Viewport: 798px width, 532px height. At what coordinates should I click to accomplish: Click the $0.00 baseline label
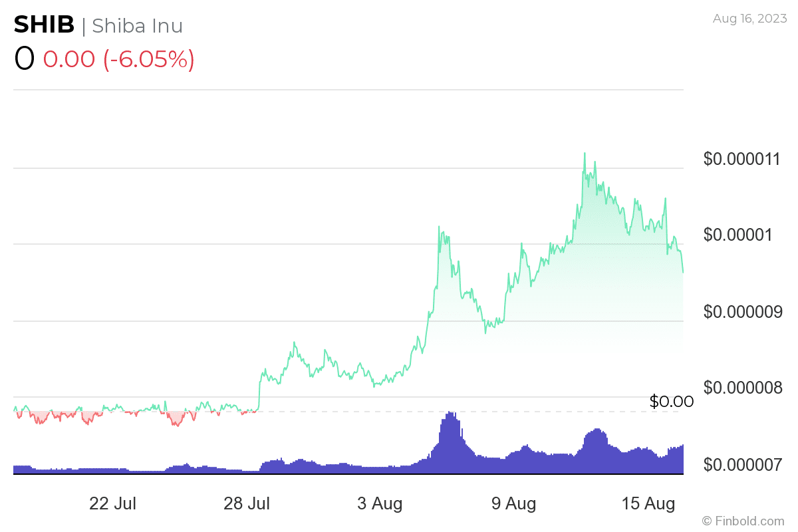tap(671, 402)
